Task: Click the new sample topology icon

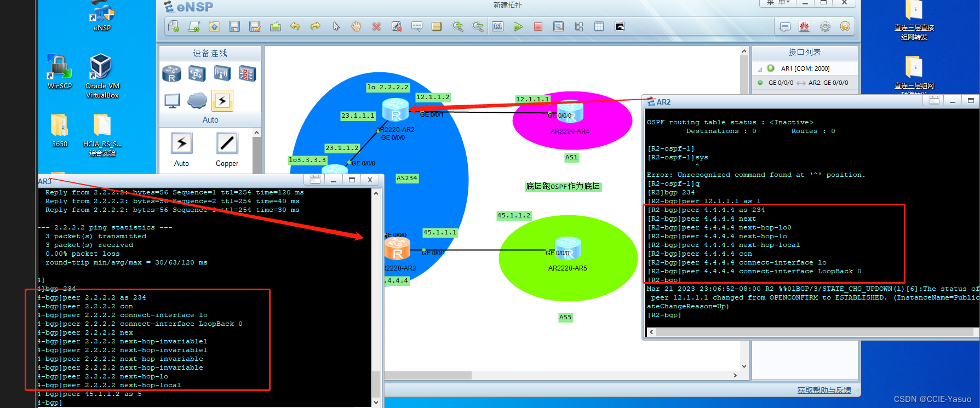Action: [194, 26]
